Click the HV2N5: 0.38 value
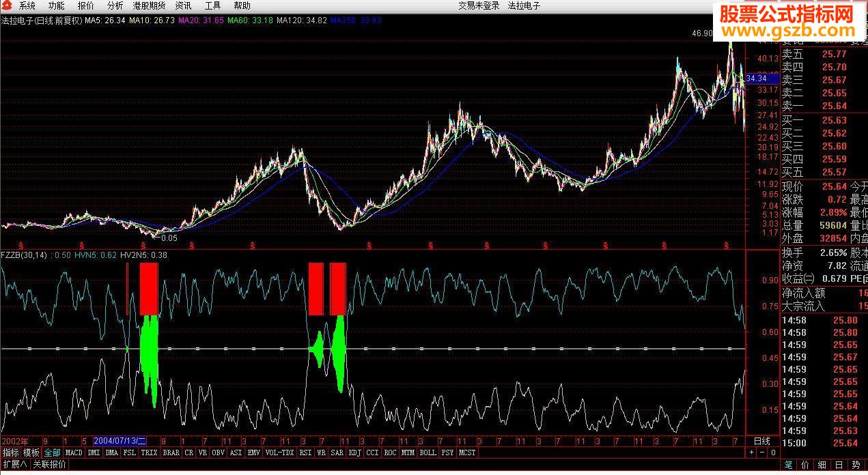Image resolution: width=868 pixels, height=475 pixels. (x=144, y=255)
